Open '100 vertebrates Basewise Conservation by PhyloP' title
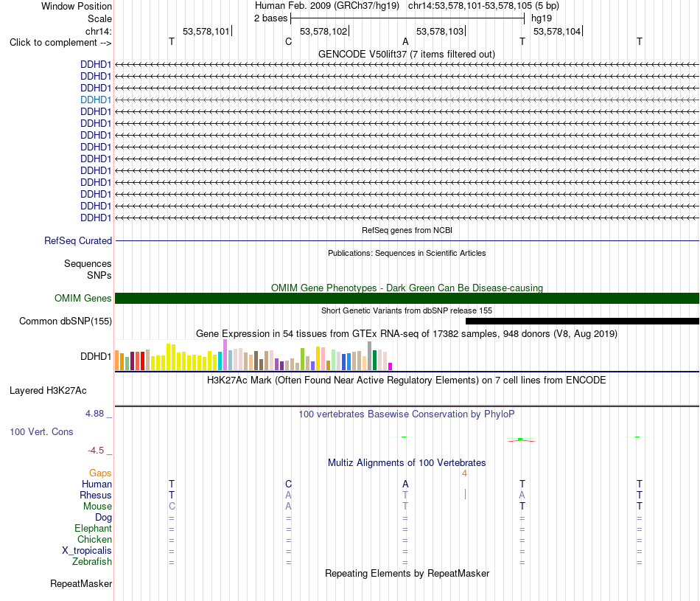The height and width of the screenshot is (601, 700). click(x=407, y=414)
